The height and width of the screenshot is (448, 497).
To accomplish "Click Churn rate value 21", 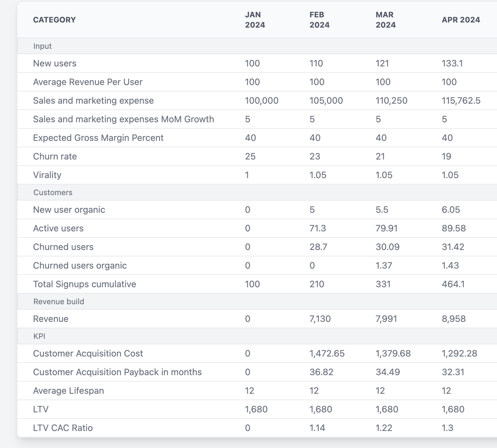I will click(x=380, y=156).
